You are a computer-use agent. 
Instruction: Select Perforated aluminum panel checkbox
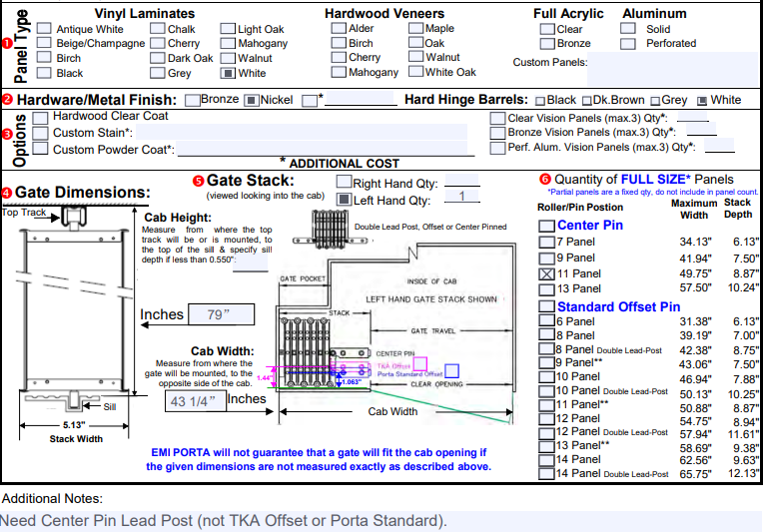pyautogui.click(x=628, y=44)
